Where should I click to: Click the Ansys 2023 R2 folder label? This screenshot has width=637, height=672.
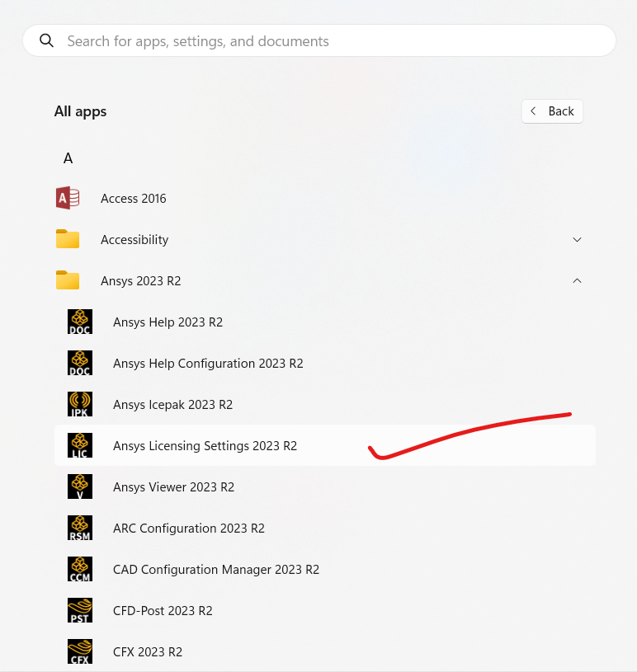tap(140, 281)
